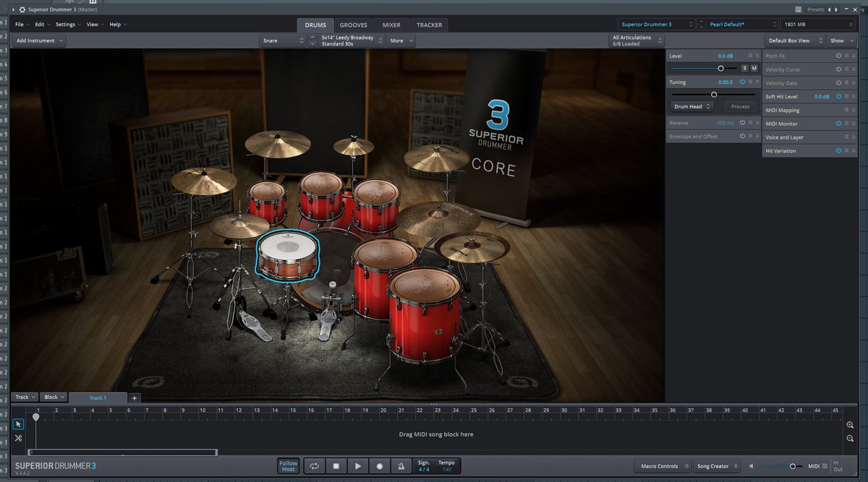868x482 pixels.
Task: Switch to the TRACKER tab
Action: coord(430,25)
